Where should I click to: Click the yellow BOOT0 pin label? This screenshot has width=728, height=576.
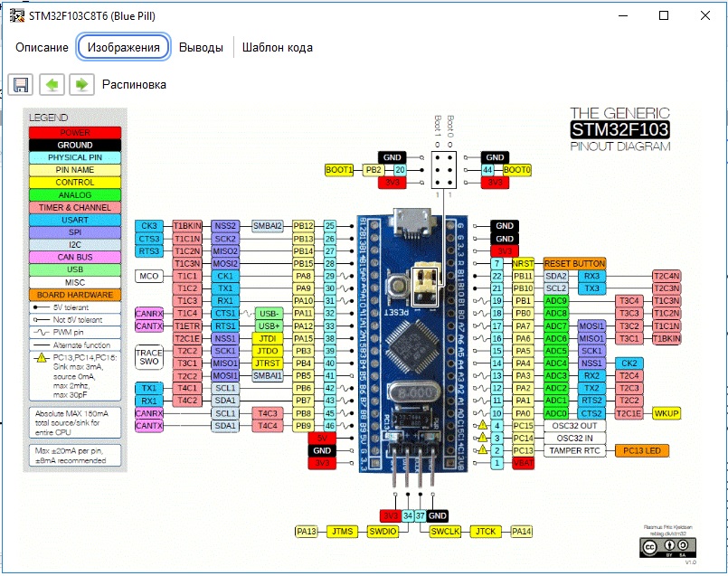[x=516, y=170]
